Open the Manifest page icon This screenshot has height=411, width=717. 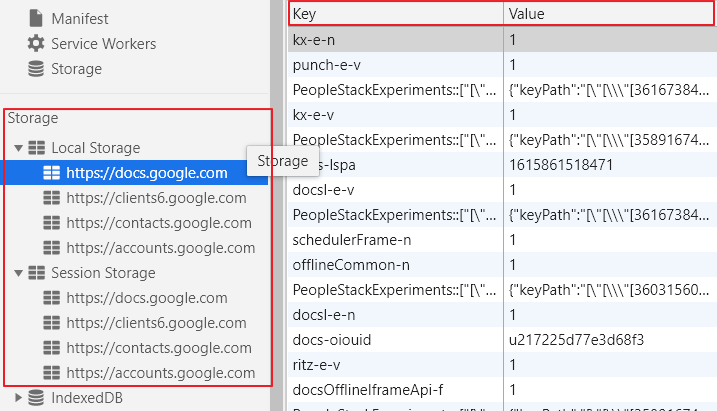(36, 18)
